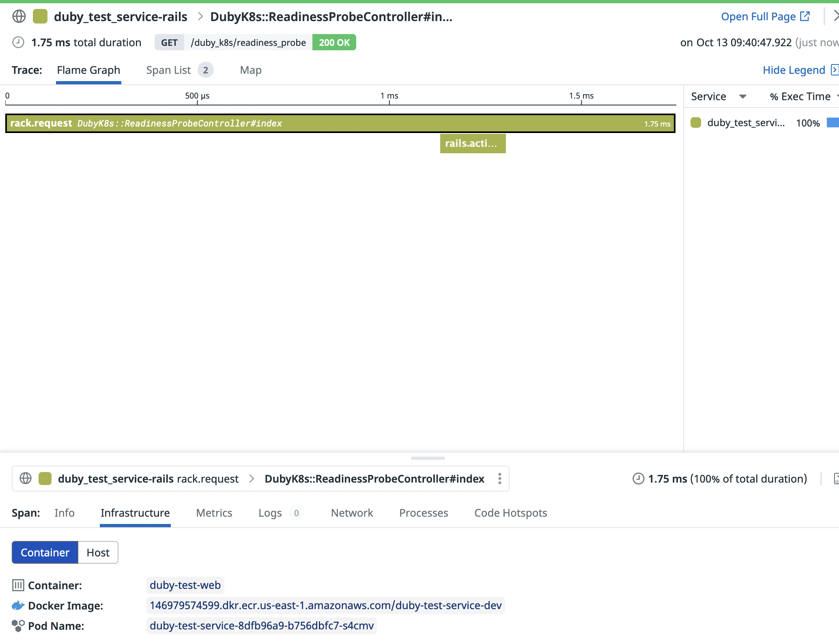
Task: Click duby_test_service-rails rack.request in span header
Action: 148,479
